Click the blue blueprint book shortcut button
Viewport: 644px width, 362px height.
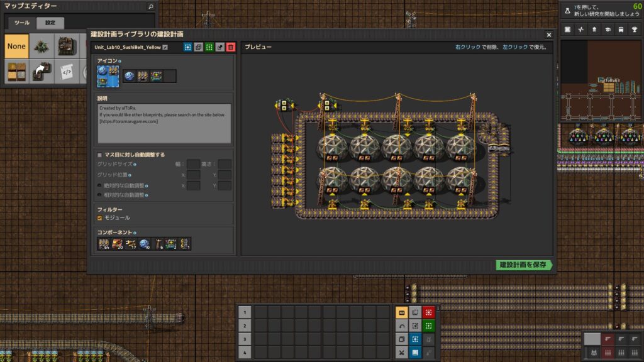415,353
